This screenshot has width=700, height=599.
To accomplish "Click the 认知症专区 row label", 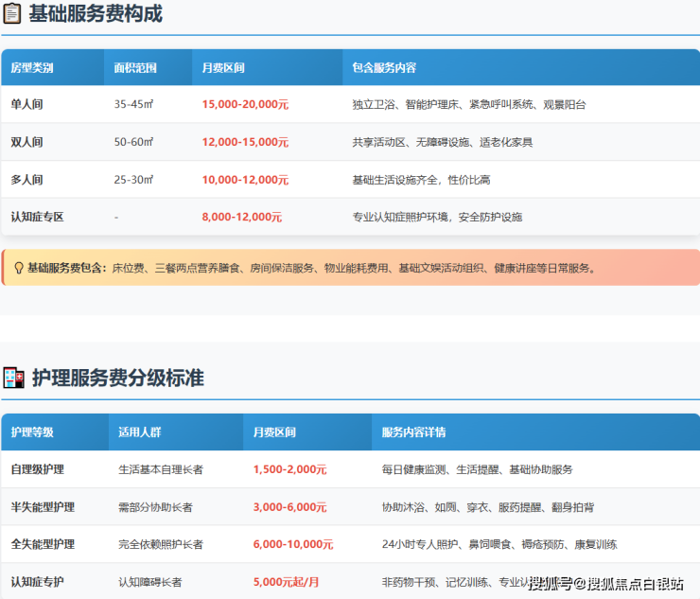I will tap(38, 217).
